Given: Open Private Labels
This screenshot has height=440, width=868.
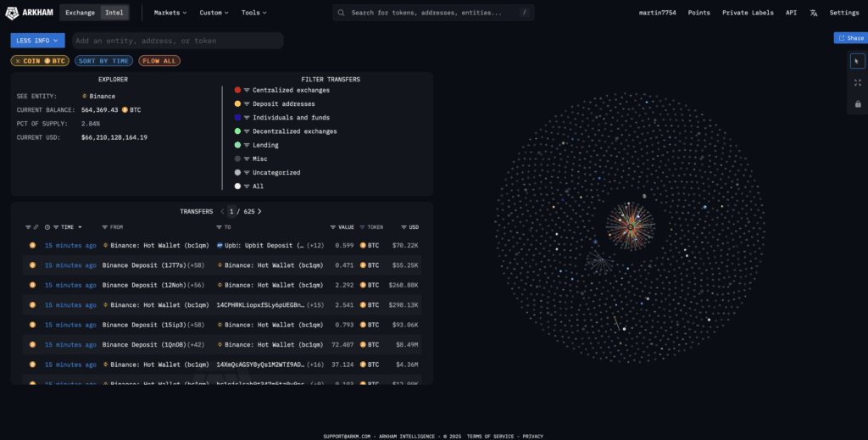Looking at the screenshot, I should coord(748,13).
